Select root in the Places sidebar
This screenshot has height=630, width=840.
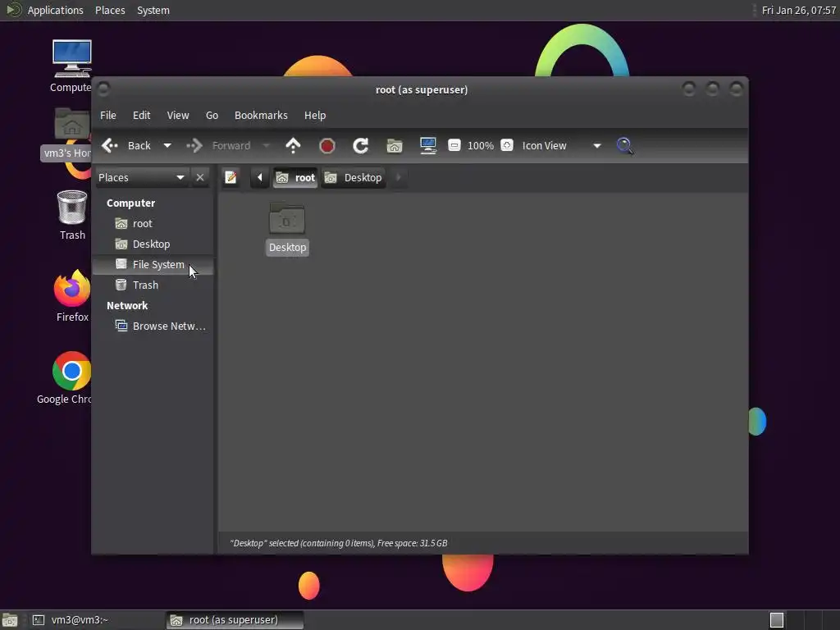(153, 223)
